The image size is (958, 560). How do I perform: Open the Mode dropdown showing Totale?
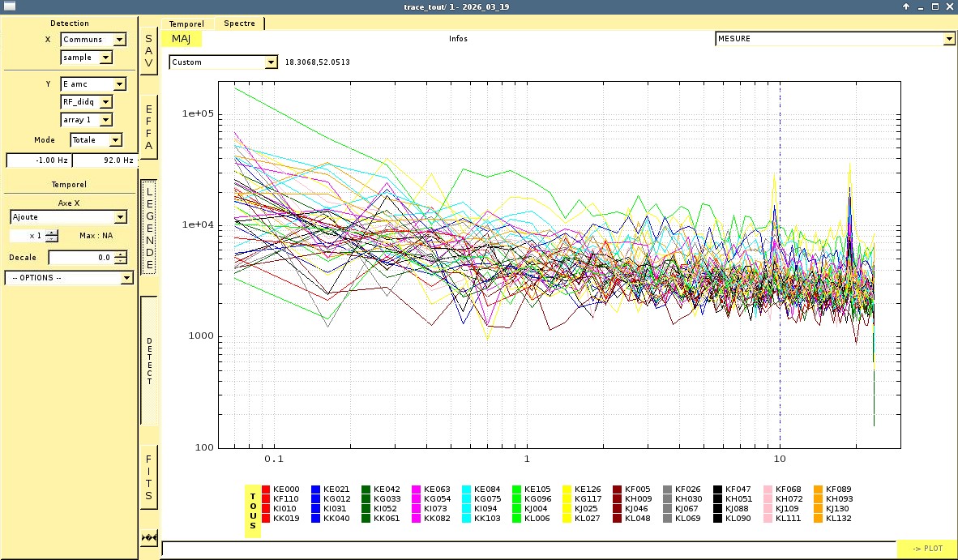[96, 140]
